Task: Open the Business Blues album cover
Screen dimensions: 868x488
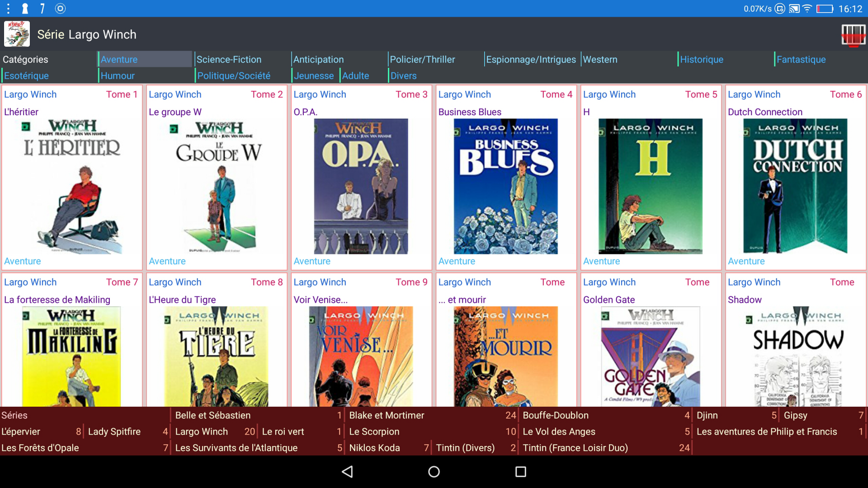Action: tap(505, 186)
